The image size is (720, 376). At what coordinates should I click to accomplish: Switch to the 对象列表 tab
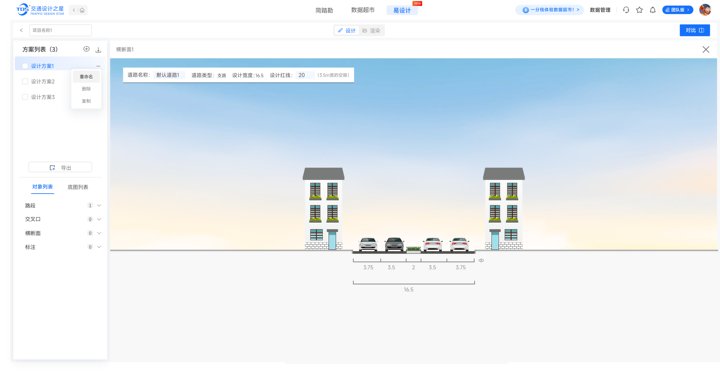coord(42,187)
